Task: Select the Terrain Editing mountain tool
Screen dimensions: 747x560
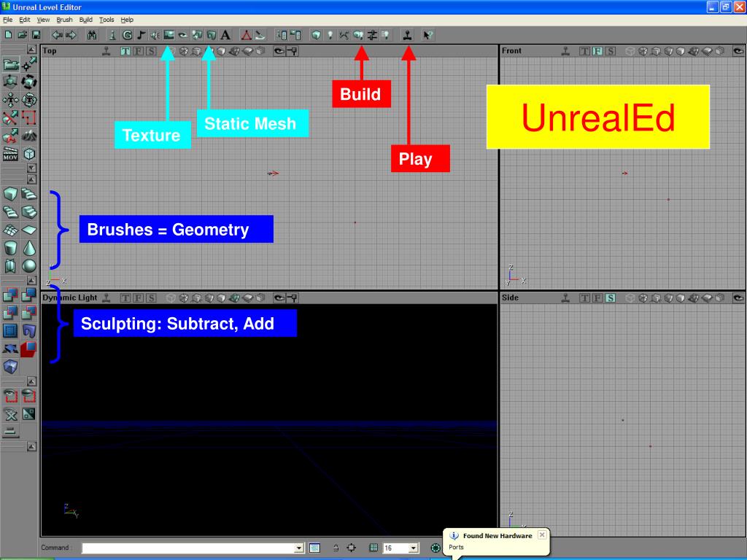Action: 29,136
